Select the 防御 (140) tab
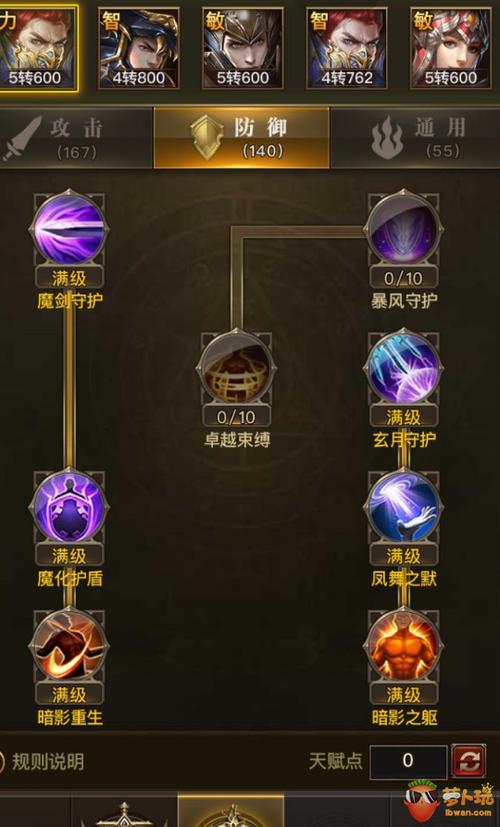Screen dimensions: 500x827 click(x=242, y=138)
